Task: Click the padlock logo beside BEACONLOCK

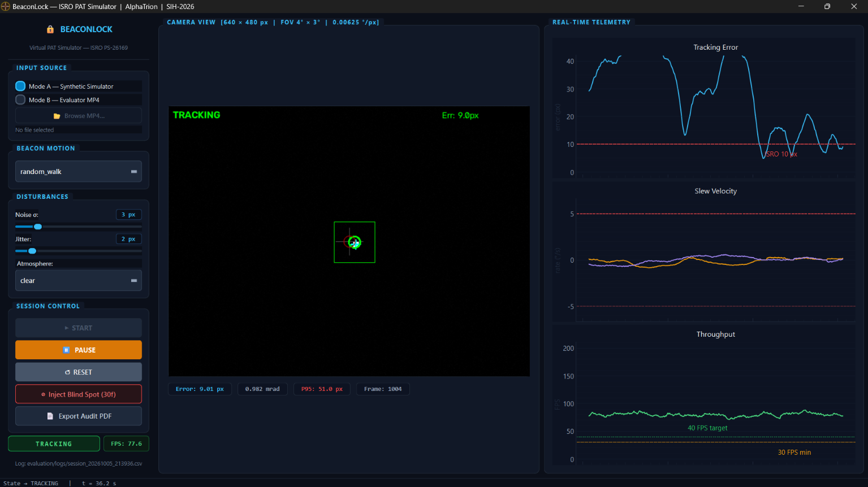Action: coord(50,29)
